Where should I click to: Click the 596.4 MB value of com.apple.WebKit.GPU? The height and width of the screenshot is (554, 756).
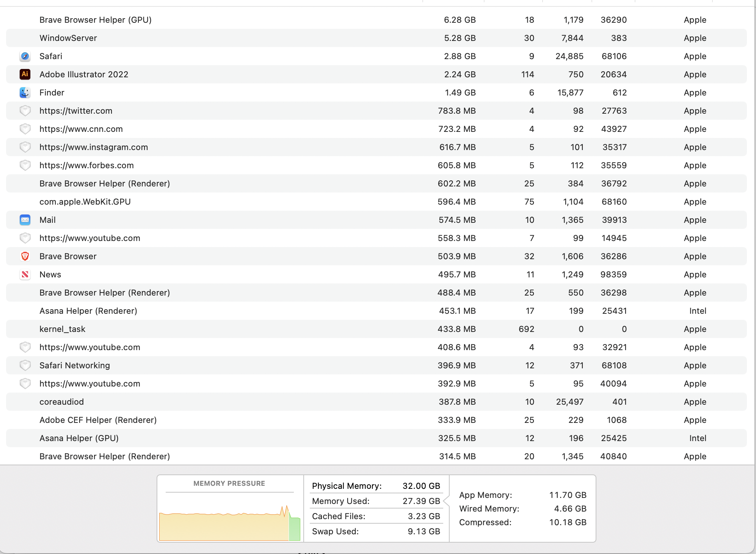(x=456, y=202)
